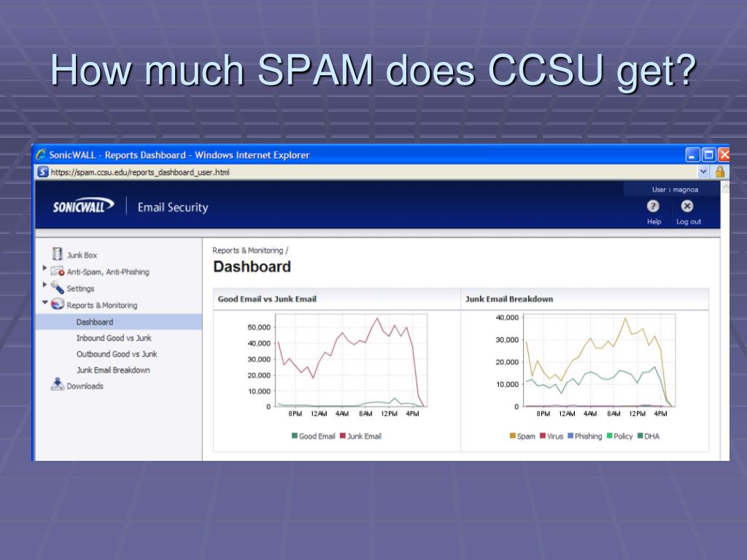Image resolution: width=747 pixels, height=560 pixels.
Task: Expand the Anti-Spam, Anti-Phishing section
Action: click(x=44, y=268)
